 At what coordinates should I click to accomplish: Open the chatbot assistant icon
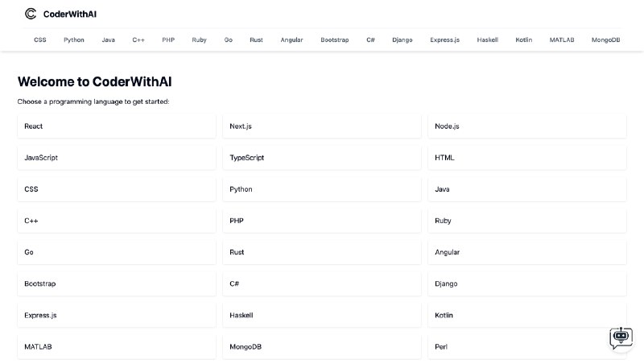(x=621, y=338)
